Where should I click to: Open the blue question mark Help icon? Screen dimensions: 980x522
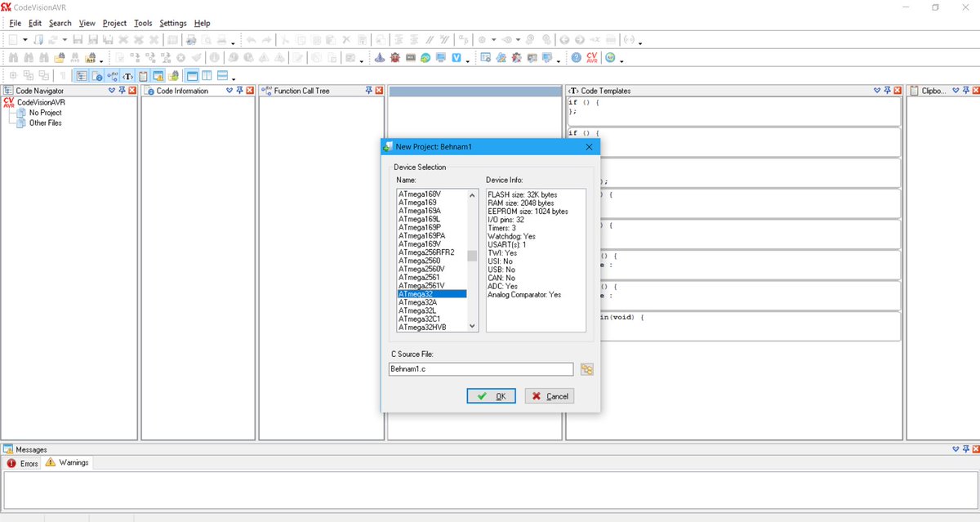coord(577,58)
